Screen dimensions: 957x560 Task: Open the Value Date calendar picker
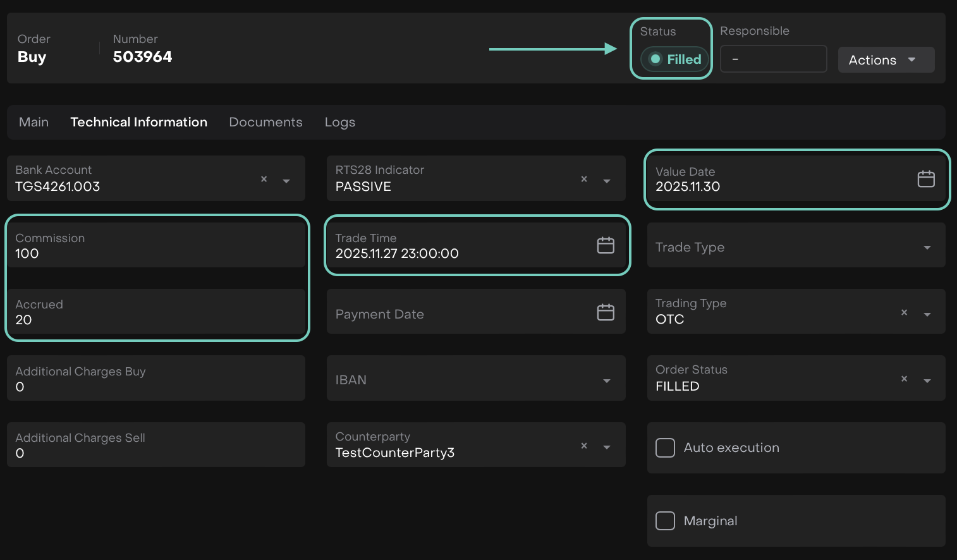pyautogui.click(x=925, y=180)
